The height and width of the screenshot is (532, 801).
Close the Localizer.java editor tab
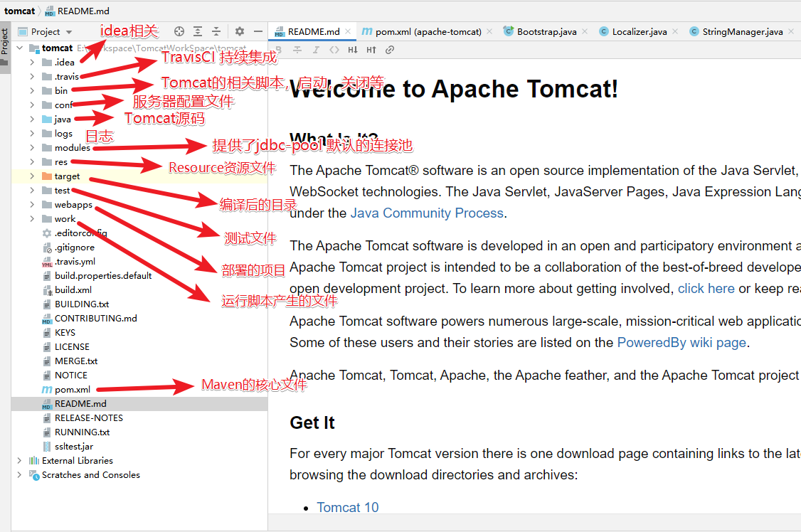pyautogui.click(x=675, y=32)
